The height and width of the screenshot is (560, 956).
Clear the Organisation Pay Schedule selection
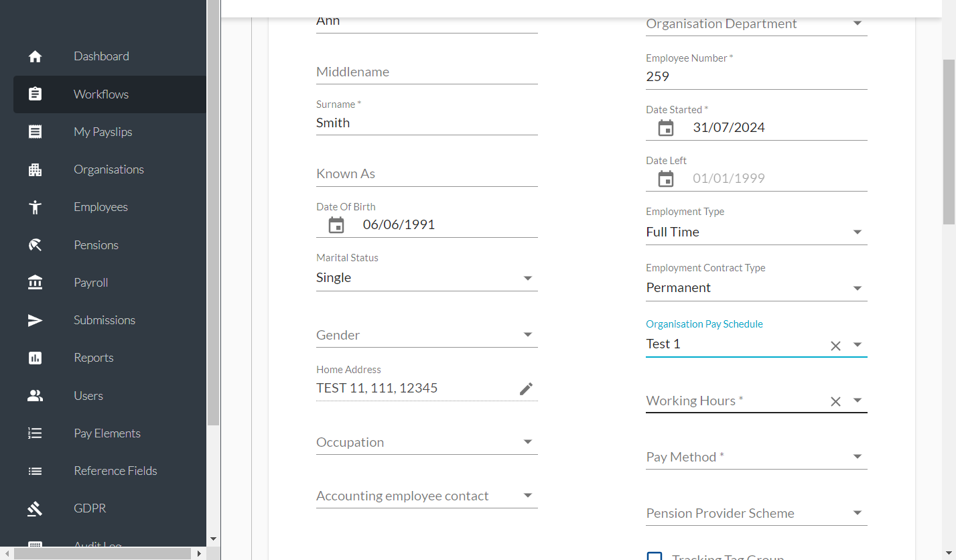coord(835,346)
